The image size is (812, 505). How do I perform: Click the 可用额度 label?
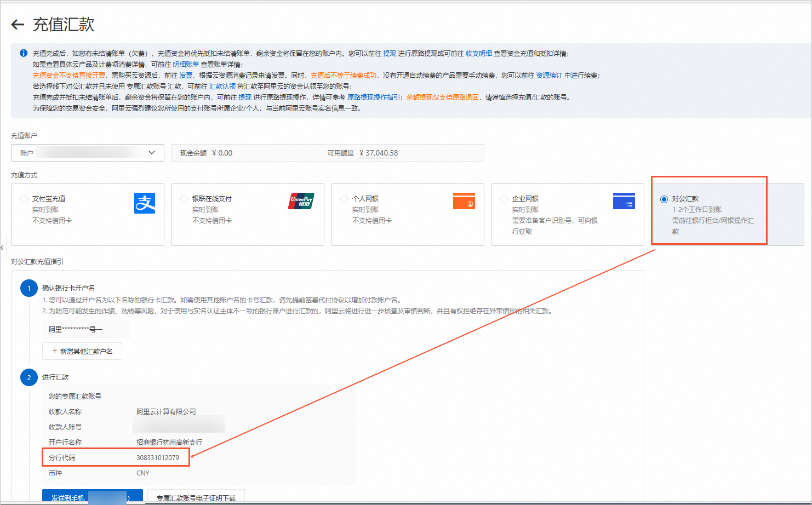tap(341, 153)
